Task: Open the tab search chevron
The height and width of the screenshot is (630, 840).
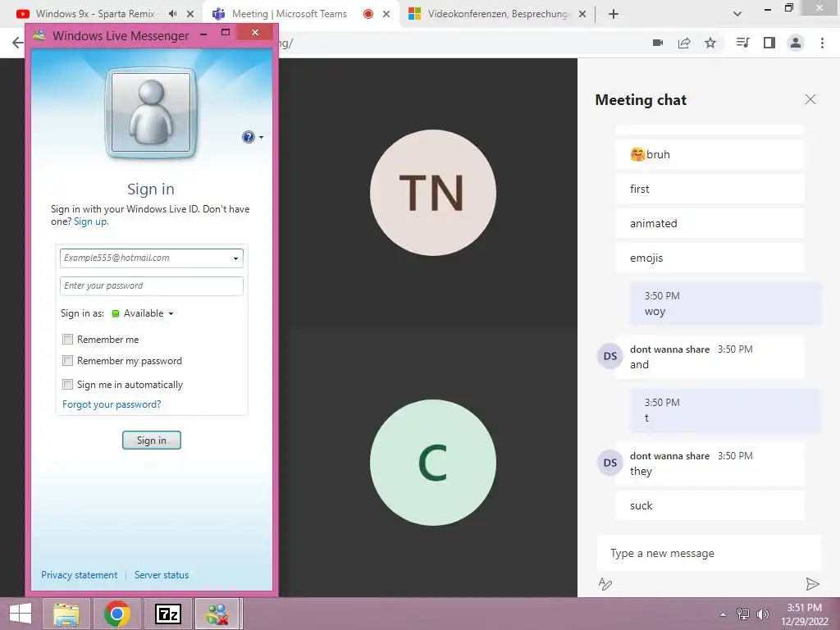Action: [737, 14]
